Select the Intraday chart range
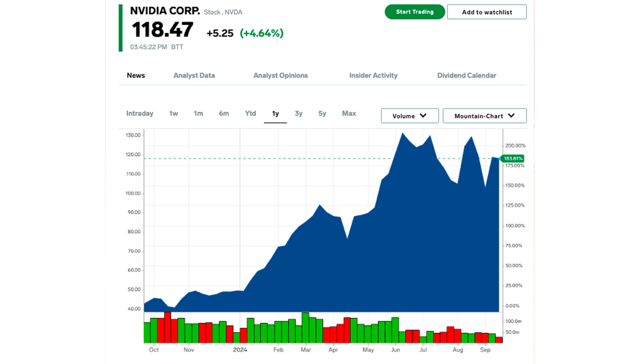This screenshot has height=364, width=640. [140, 114]
